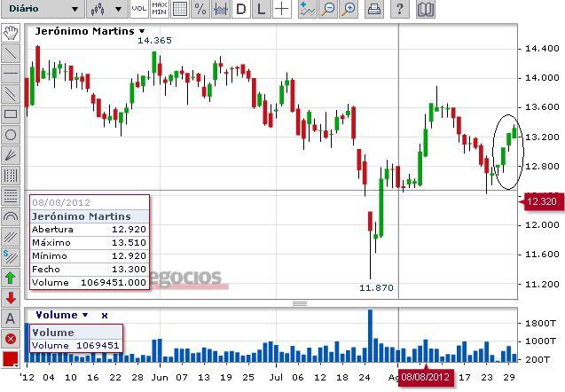Screen dimensions: 565x392
Task: Select the parallel channel lines tool
Action: (11, 94)
